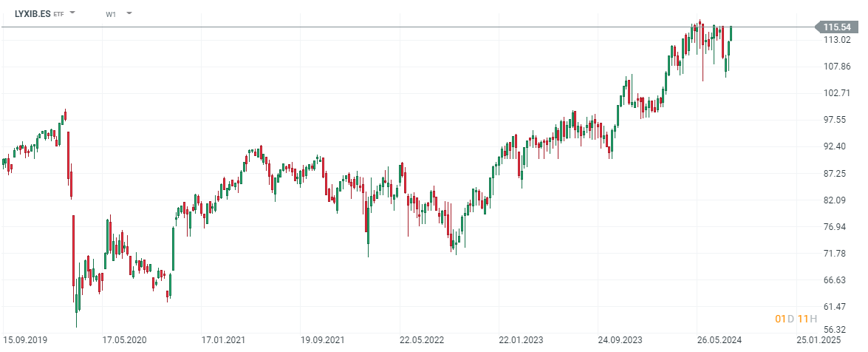868x352 pixels.
Task: Select the 25.01.2025 date label
Action: (817, 341)
